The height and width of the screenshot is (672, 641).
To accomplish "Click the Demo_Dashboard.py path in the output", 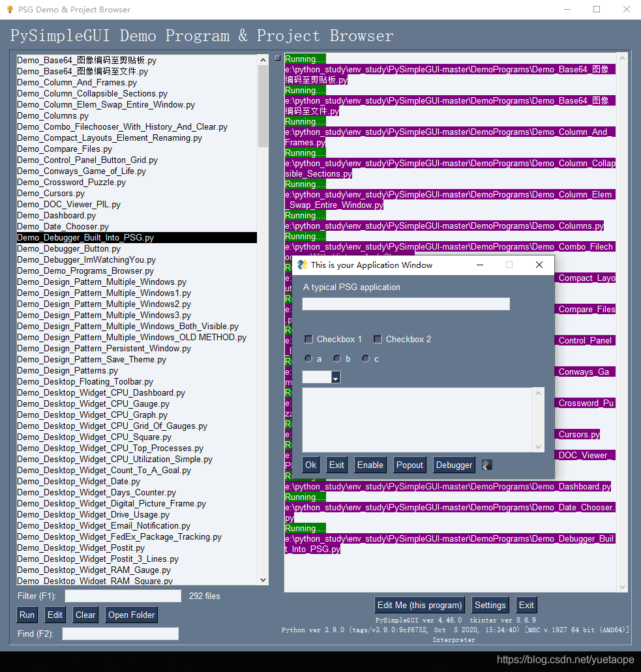I will 448,487.
